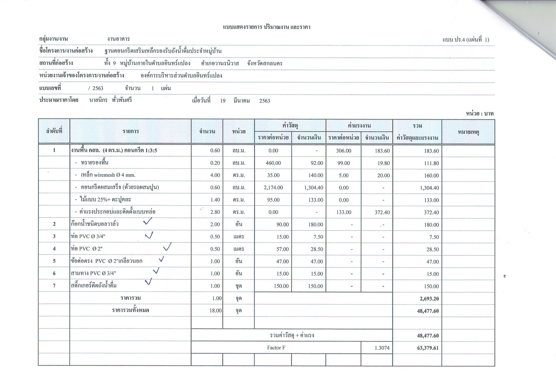
Task: Click the รายการ column header
Action: pyautogui.click(x=130, y=131)
